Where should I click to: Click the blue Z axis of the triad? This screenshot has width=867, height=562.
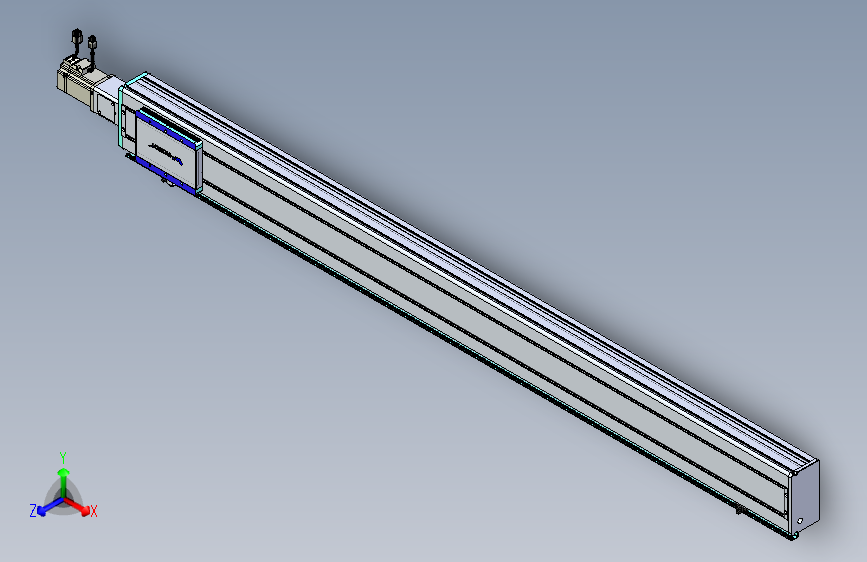(50, 507)
